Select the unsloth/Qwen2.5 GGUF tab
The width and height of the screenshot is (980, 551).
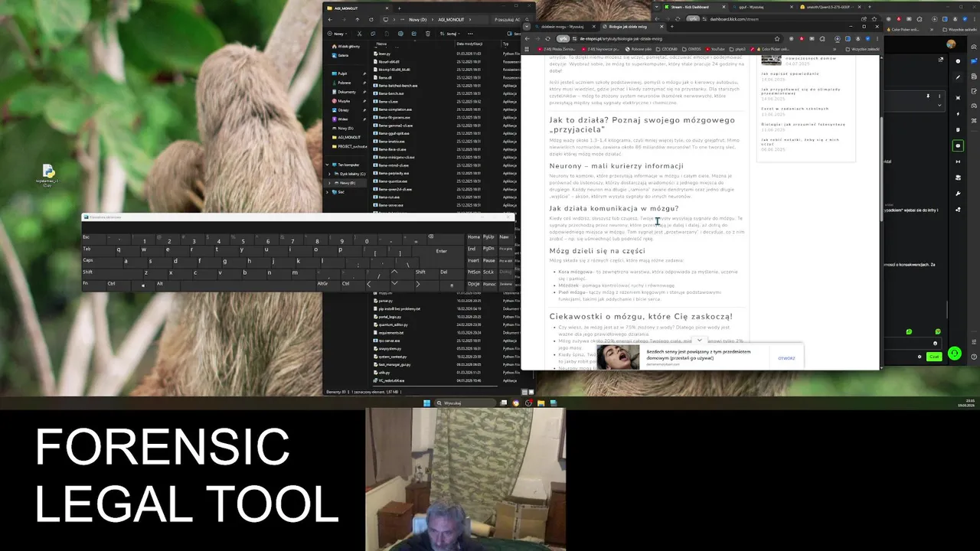tap(831, 7)
